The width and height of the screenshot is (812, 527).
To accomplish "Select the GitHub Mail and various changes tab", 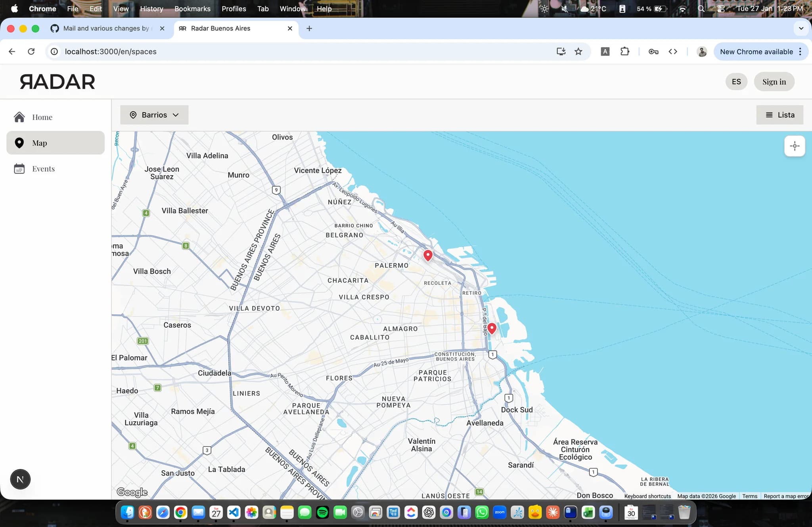I will [x=105, y=29].
